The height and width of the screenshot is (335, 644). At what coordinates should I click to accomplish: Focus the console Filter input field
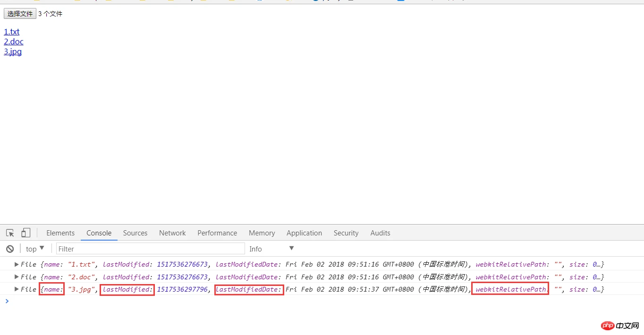[151, 249]
